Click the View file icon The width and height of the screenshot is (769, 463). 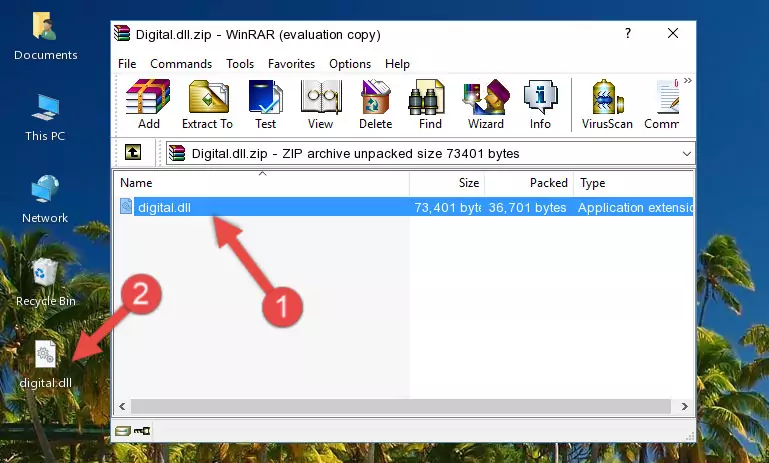321,104
